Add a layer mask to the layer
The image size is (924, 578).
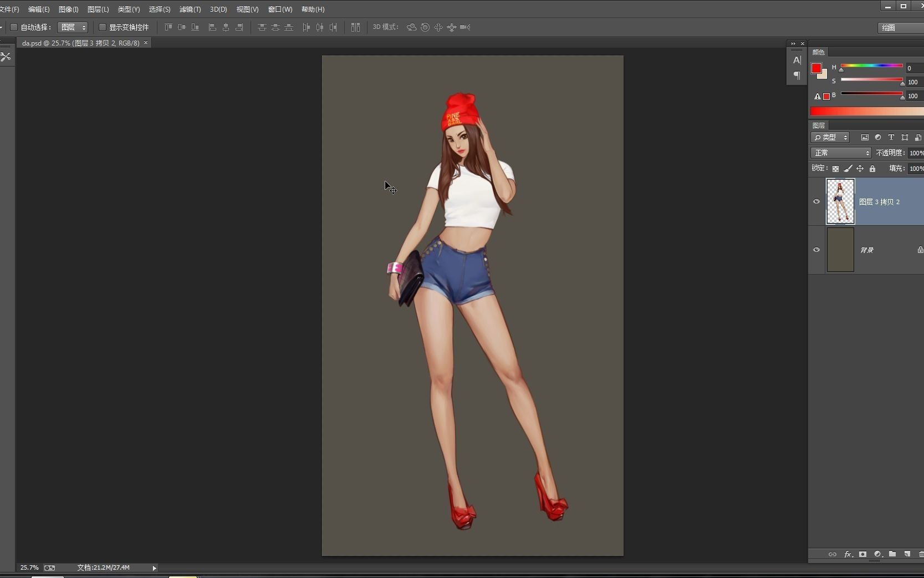(x=862, y=554)
